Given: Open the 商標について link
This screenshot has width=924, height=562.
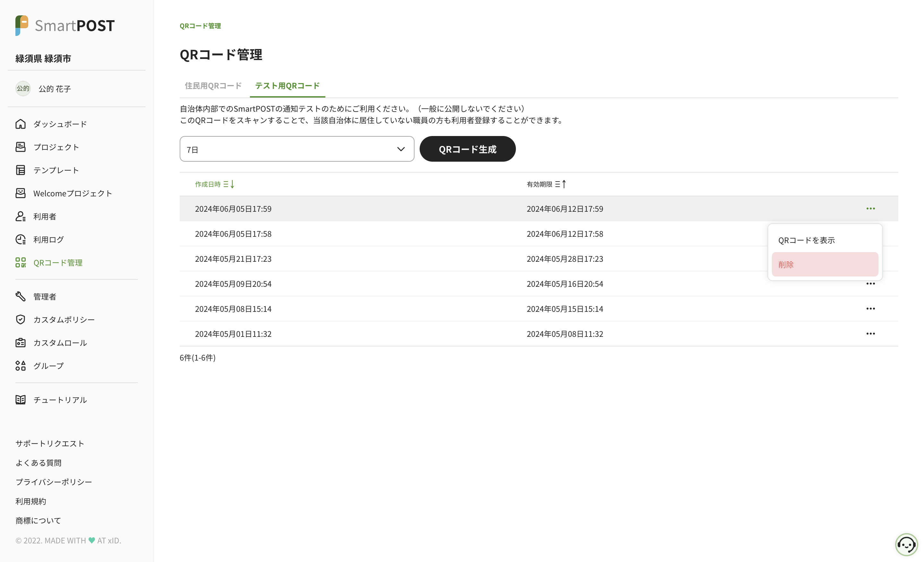Looking at the screenshot, I should (38, 520).
